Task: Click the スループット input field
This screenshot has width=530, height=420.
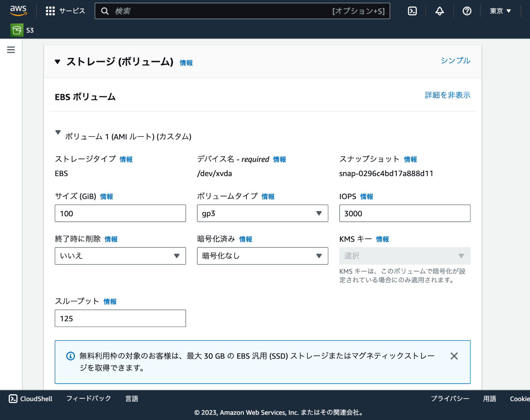Action: tap(120, 318)
